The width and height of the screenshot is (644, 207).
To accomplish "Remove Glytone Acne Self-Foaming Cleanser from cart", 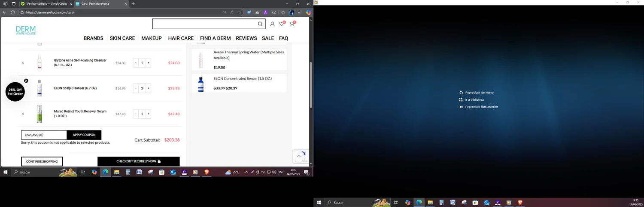I will click(23, 63).
